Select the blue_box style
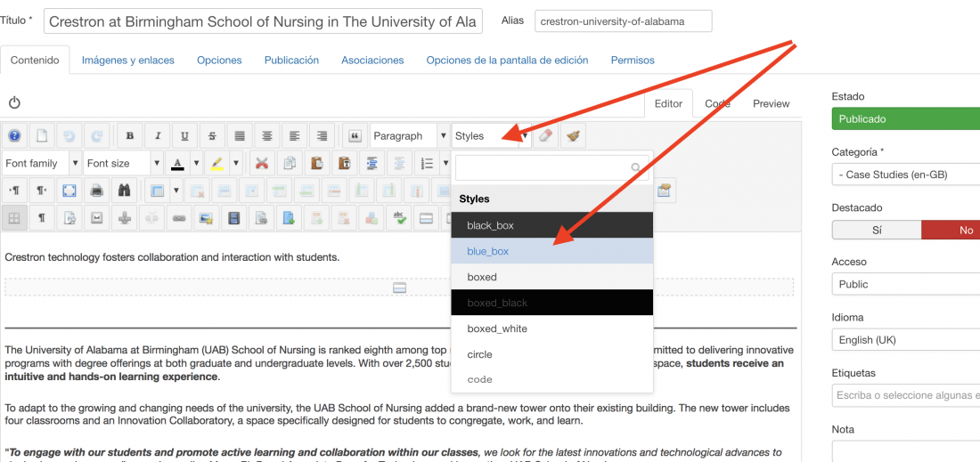This screenshot has width=980, height=462. pyautogui.click(x=551, y=251)
